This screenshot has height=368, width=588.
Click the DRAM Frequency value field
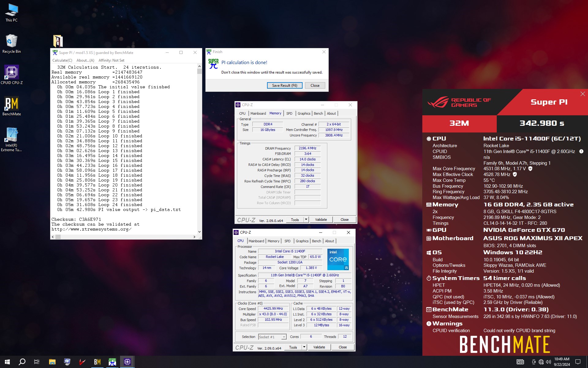pyautogui.click(x=307, y=148)
